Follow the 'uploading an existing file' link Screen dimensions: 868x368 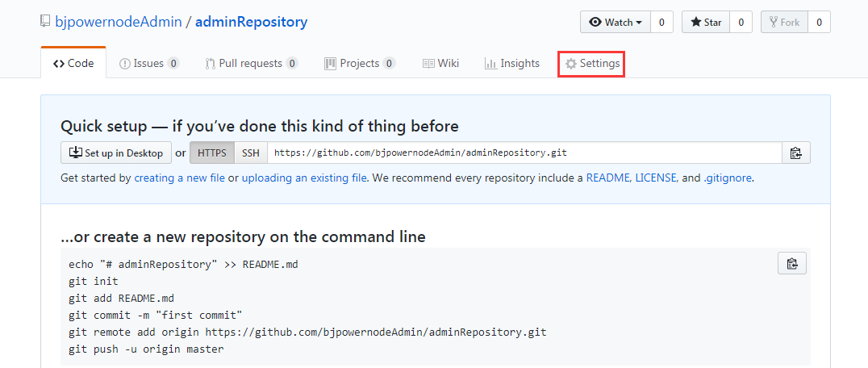[x=304, y=178]
